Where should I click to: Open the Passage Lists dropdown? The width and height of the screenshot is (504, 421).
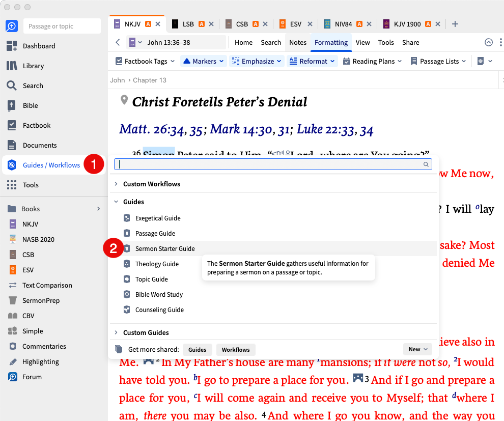coord(438,61)
